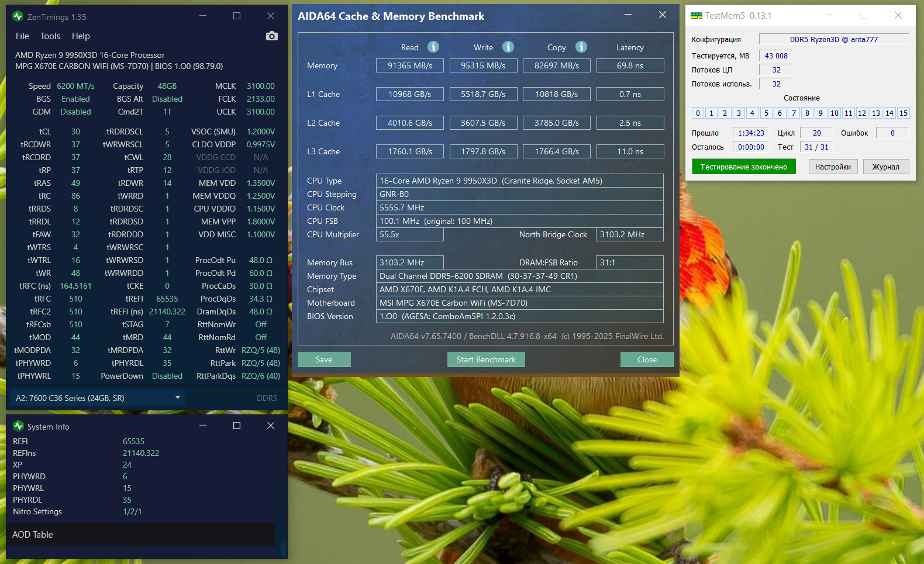
Task: Click the REFIns value in System Info
Action: pyautogui.click(x=141, y=453)
